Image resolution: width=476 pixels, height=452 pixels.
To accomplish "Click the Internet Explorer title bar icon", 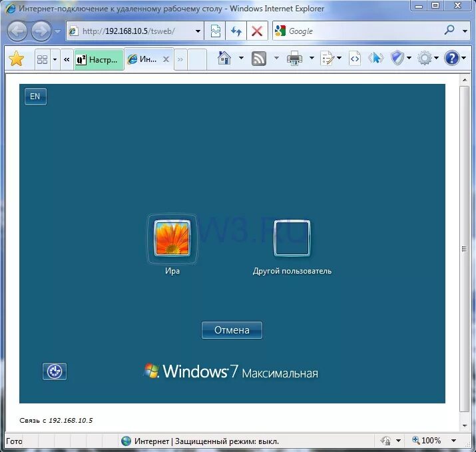I will 11,9.
